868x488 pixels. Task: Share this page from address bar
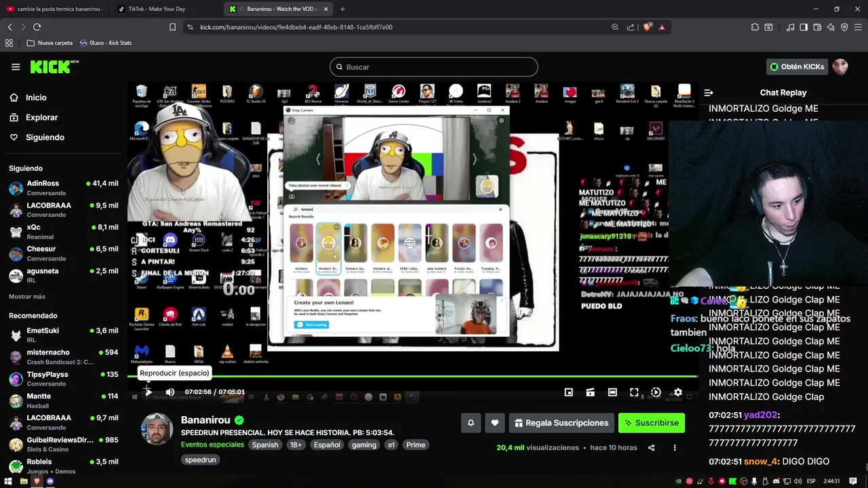(x=631, y=27)
